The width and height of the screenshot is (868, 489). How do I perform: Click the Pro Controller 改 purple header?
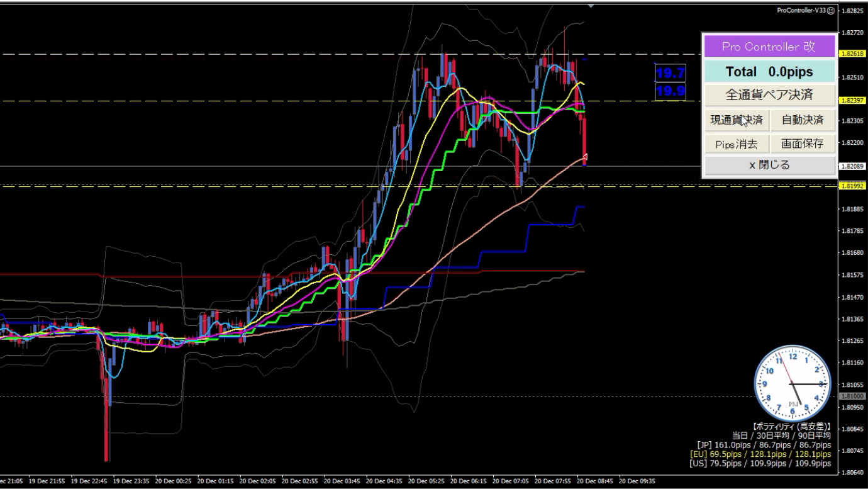coord(769,47)
